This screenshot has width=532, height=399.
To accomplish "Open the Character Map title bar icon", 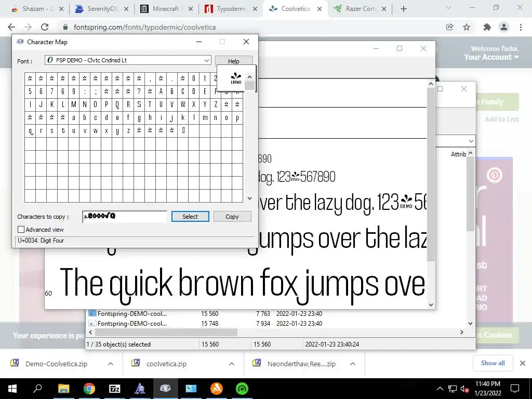I will pos(20,42).
